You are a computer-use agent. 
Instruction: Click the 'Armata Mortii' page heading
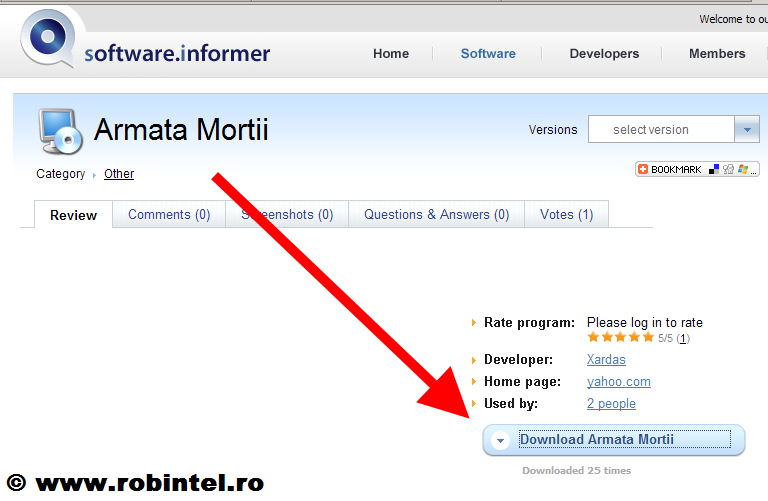181,129
